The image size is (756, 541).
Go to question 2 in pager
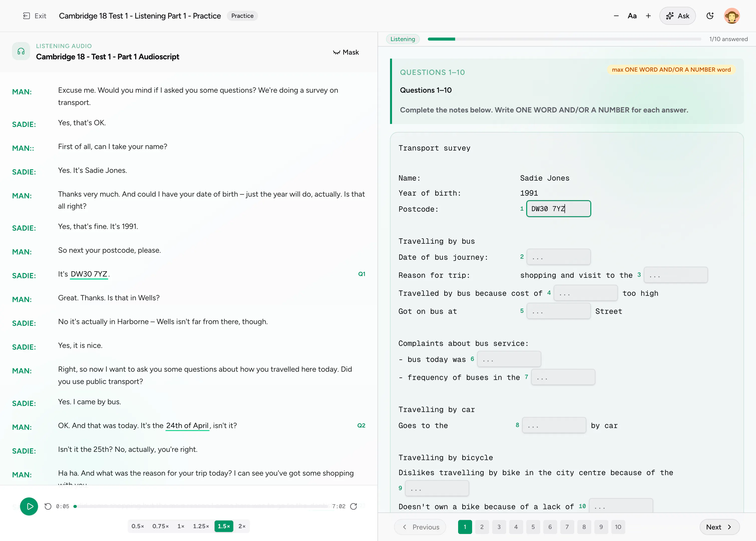[482, 527]
